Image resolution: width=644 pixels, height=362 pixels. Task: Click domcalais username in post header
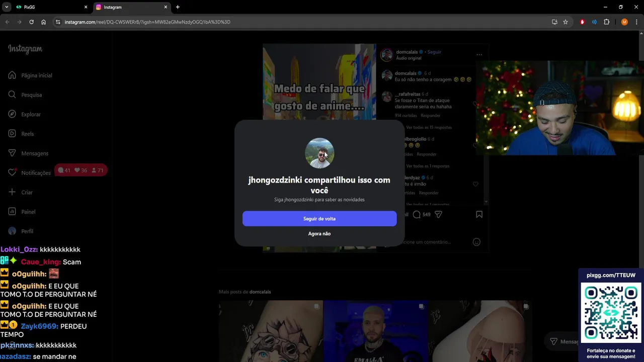[406, 52]
